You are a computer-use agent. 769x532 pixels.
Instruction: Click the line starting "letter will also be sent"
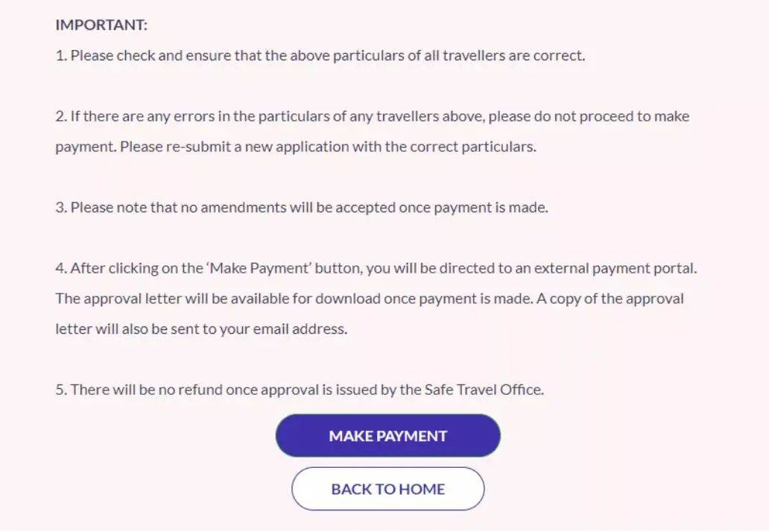[201, 329]
